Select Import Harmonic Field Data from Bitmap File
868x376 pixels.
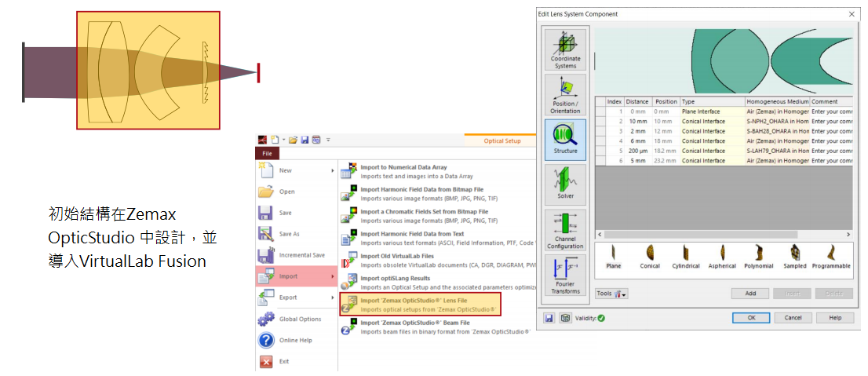[437, 193]
